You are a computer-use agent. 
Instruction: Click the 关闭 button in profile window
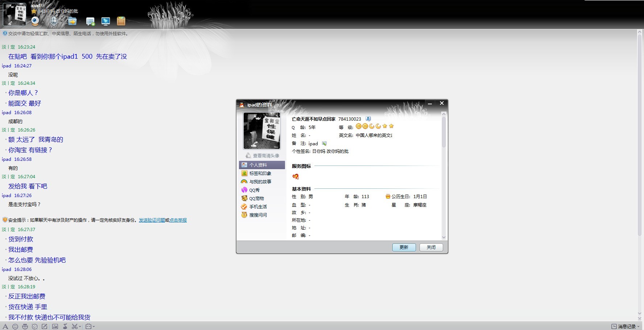tap(431, 247)
